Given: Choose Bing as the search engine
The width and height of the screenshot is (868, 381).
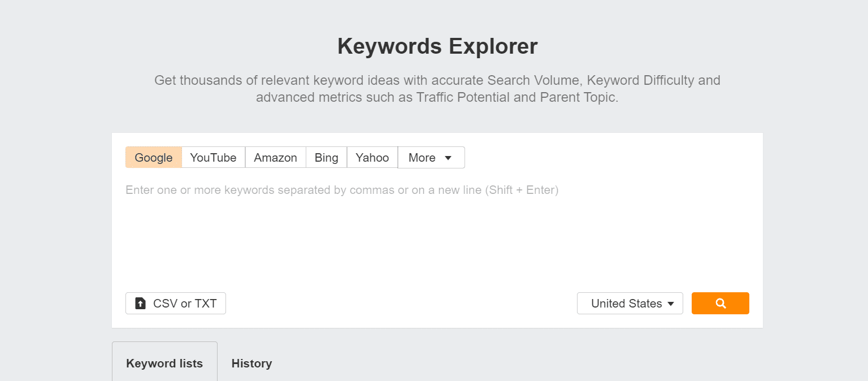Looking at the screenshot, I should (326, 158).
